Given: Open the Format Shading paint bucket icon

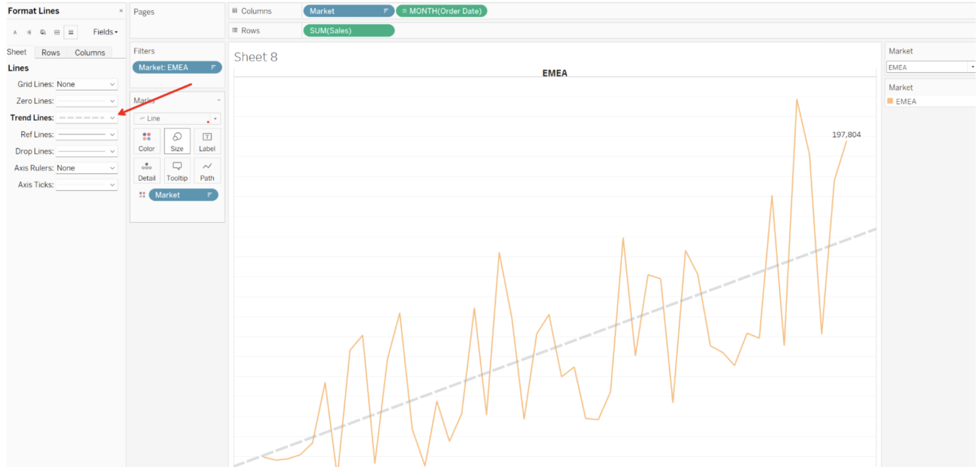Looking at the screenshot, I should [x=43, y=33].
